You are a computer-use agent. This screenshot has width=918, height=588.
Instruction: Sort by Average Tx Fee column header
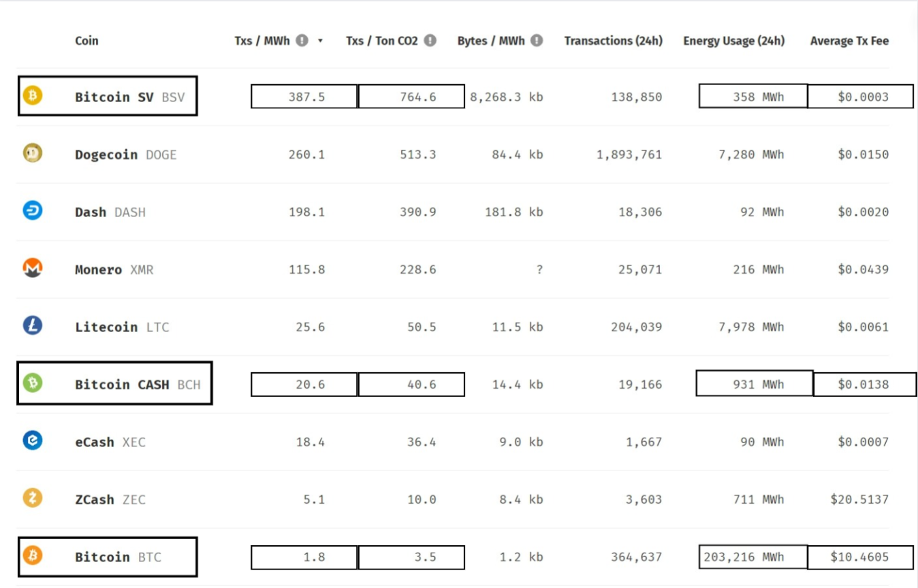(849, 41)
